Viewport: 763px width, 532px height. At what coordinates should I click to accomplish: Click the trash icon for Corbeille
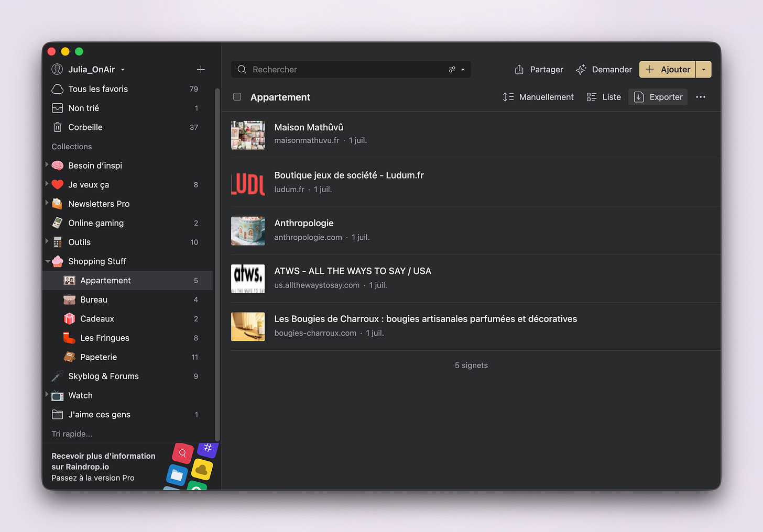coord(58,127)
